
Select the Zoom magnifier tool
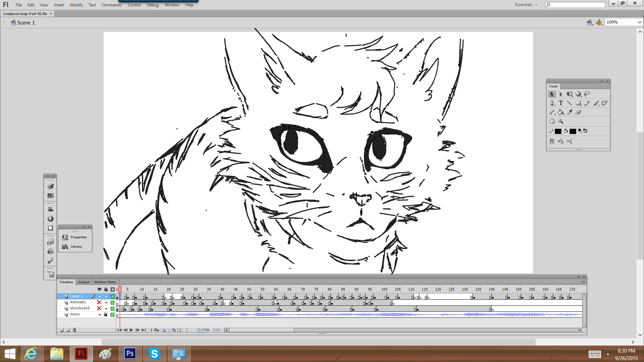[560, 121]
